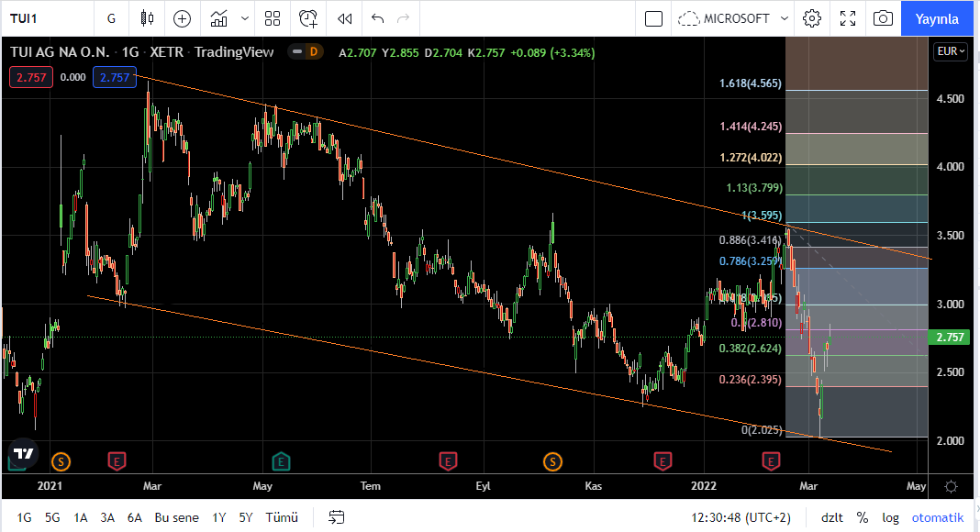This screenshot has width=980, height=532.
Task: Toggle the dzlt adjustment option
Action: click(832, 517)
